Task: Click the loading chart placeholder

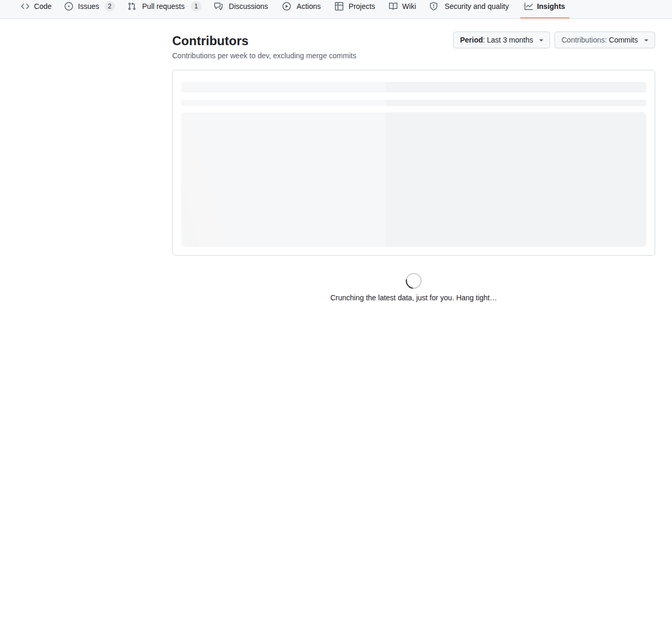Action: coord(414,180)
